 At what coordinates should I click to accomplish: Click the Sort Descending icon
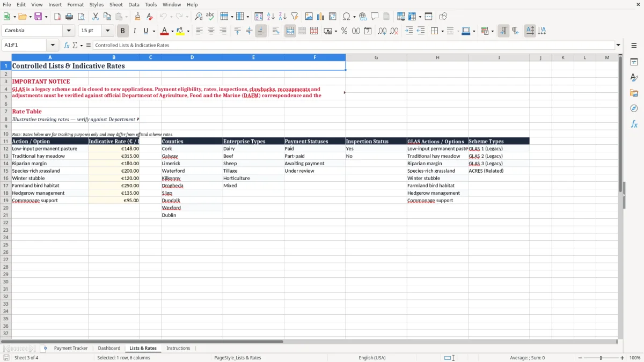[x=282, y=17]
